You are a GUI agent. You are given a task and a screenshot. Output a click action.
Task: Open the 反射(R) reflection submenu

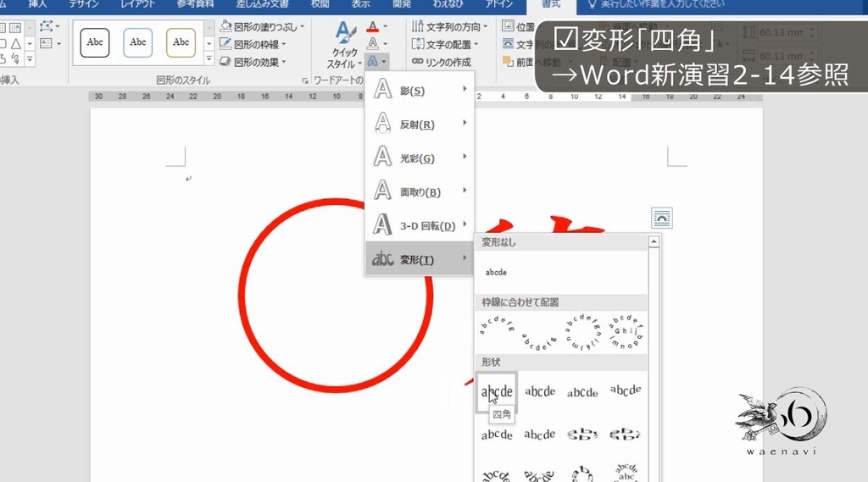[x=420, y=124]
